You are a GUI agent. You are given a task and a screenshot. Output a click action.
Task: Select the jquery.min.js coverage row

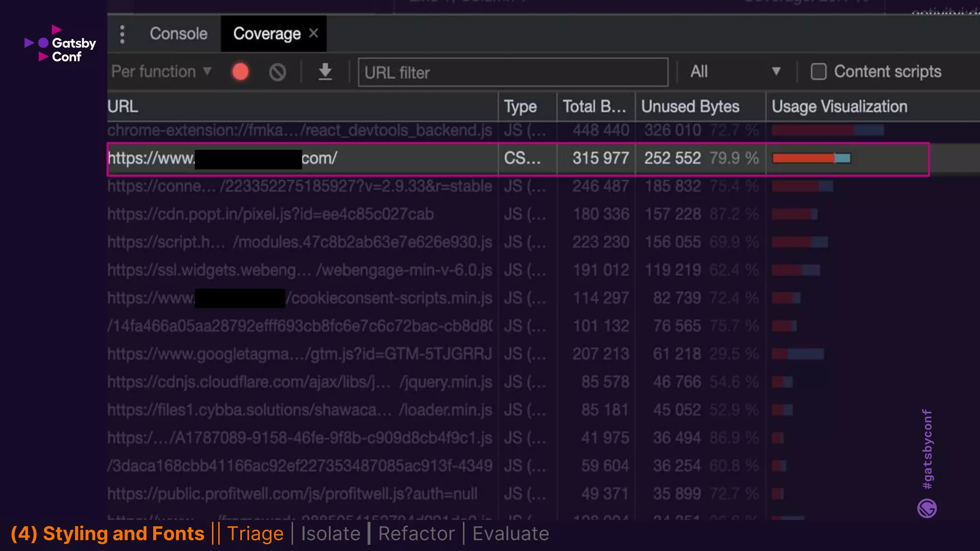coord(300,382)
